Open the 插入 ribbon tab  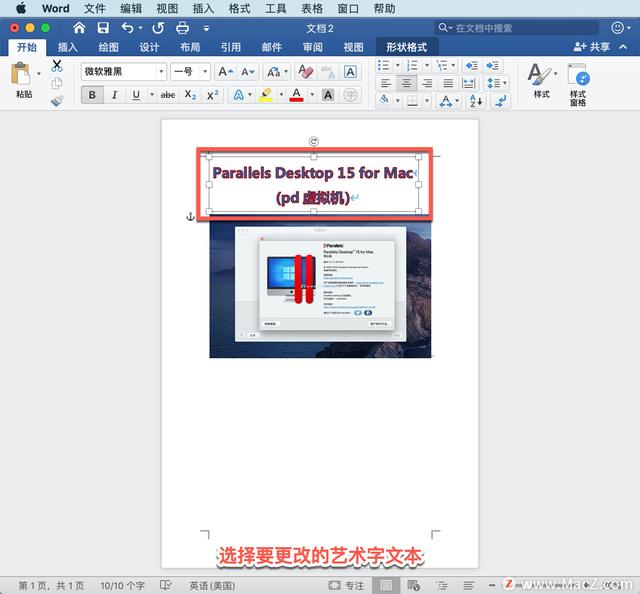point(67,47)
